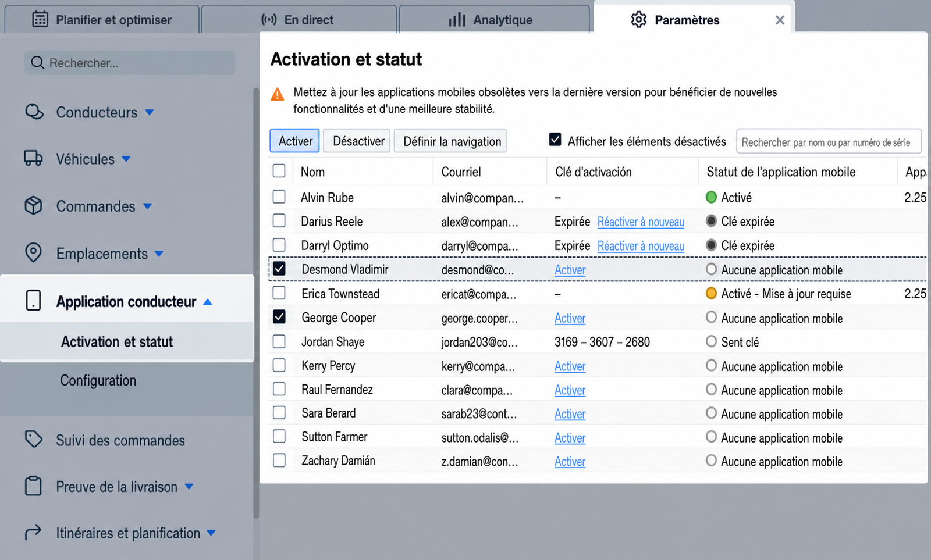
Task: Click Alvin Rube's green Activé status dot
Action: pos(711,197)
